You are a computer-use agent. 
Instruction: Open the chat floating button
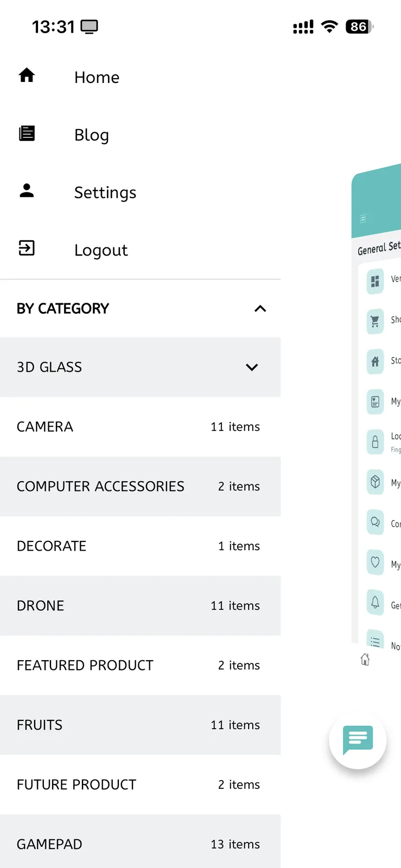358,741
